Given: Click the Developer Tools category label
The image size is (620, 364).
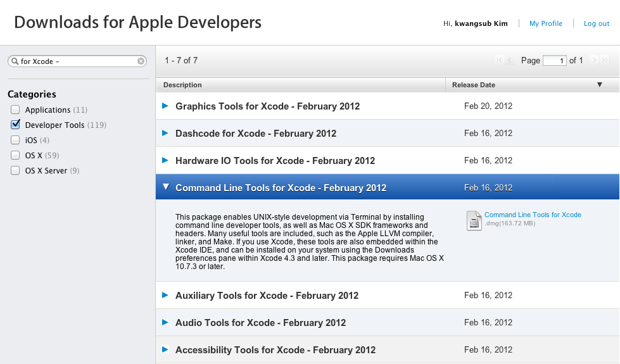Looking at the screenshot, I should pos(54,125).
